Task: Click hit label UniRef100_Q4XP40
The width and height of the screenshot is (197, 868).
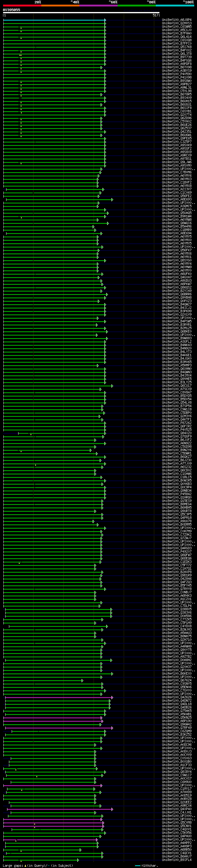Action: click(x=176, y=809)
